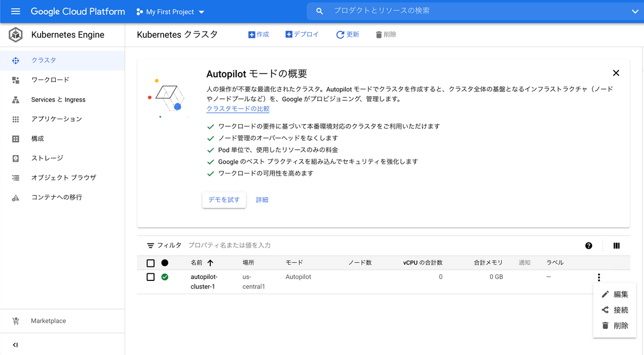
Task: Click the cluster icon beside クラスタ
Action: (16, 61)
